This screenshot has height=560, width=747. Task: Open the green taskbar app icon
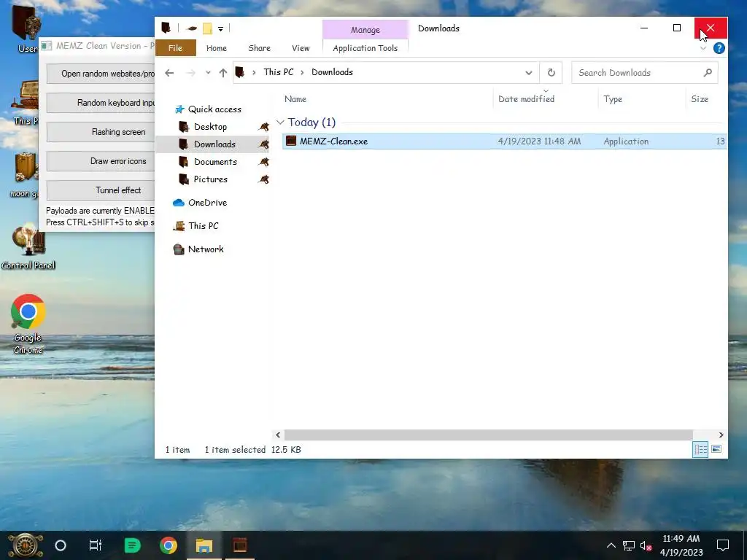(x=132, y=545)
